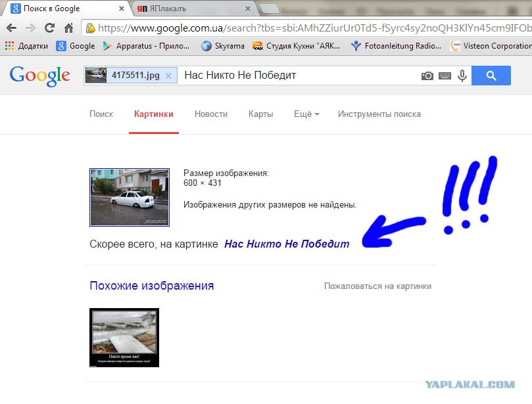Viewport: 532px width, 404px height.
Task: Open the Студия Кухни bookmark
Action: pyautogui.click(x=296, y=46)
